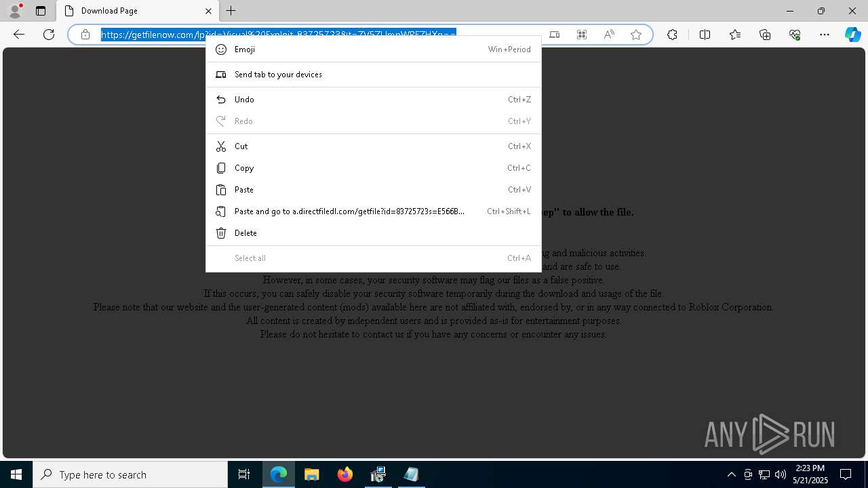
Task: Add this page to favorites star
Action: [x=636, y=35]
